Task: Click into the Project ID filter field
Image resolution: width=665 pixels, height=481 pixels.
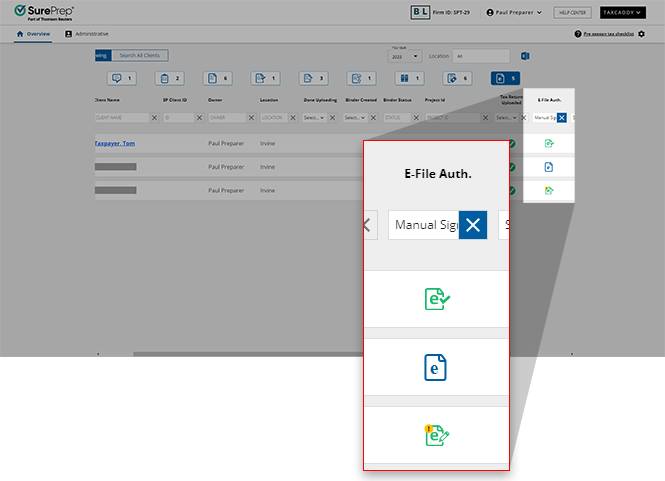Action: [453, 118]
